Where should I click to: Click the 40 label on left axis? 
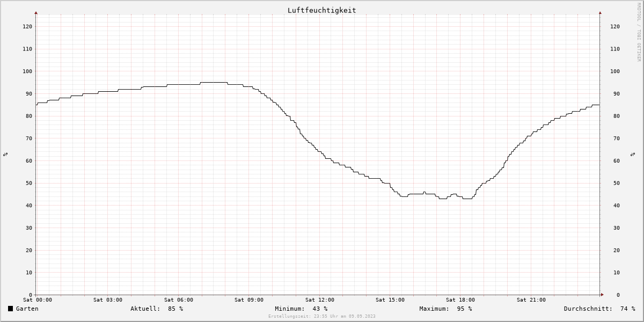coord(28,206)
